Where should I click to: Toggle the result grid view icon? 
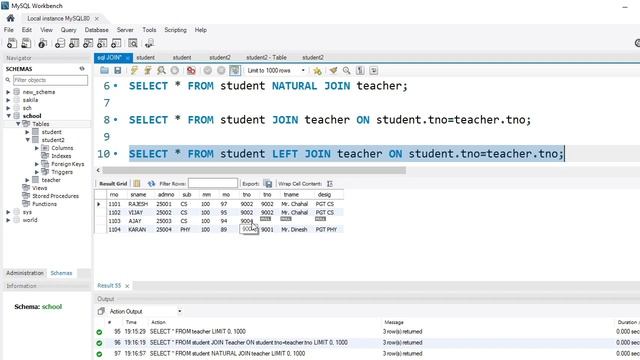137,184
